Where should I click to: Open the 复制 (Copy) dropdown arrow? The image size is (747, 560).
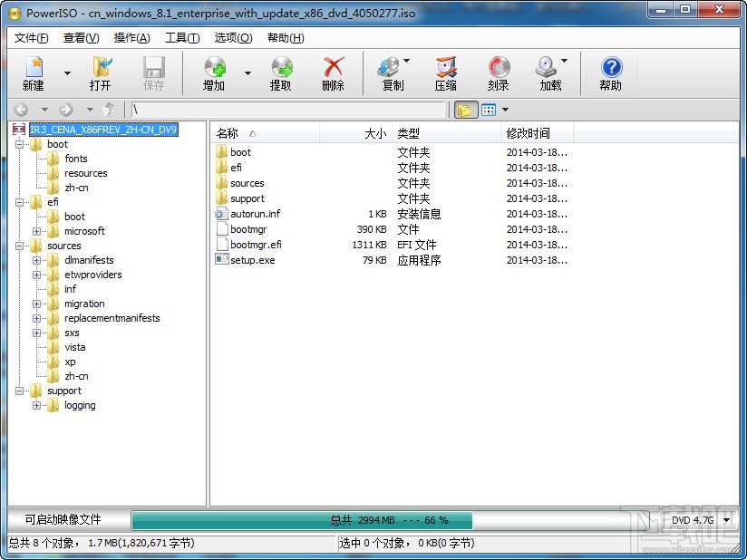point(406,61)
